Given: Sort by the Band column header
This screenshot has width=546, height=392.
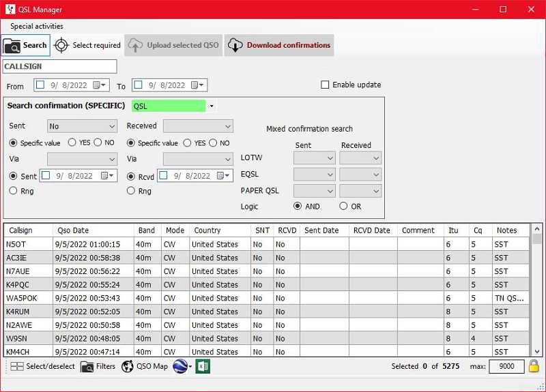Looking at the screenshot, I should click(x=146, y=230).
